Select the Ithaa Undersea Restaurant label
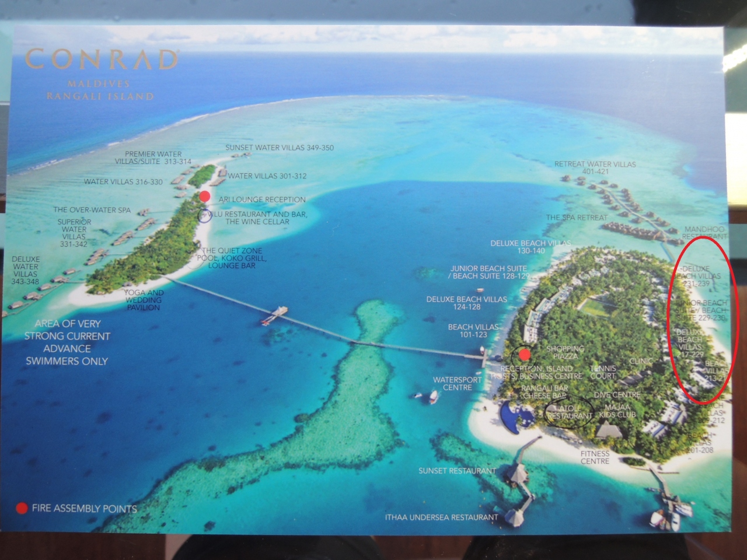The height and width of the screenshot is (560, 747). (442, 517)
